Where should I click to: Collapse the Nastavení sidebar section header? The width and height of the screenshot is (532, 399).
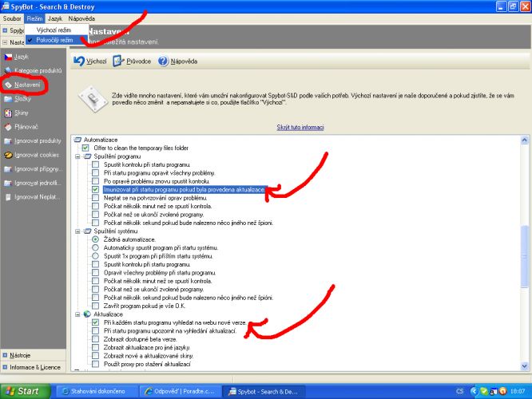(5, 42)
